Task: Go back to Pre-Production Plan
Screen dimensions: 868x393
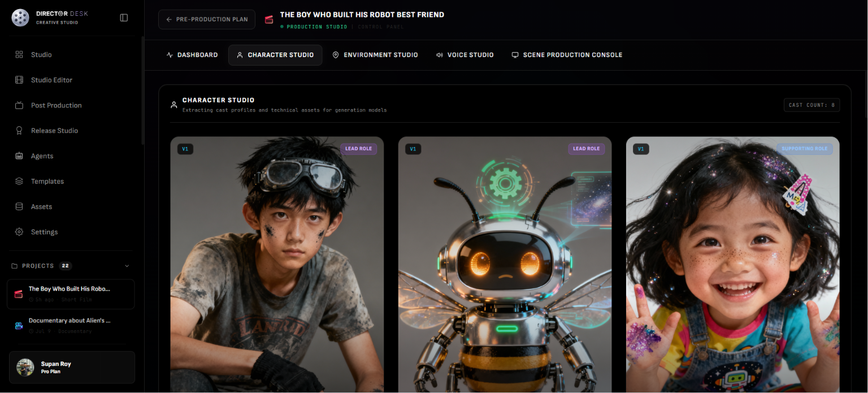Action: [207, 19]
